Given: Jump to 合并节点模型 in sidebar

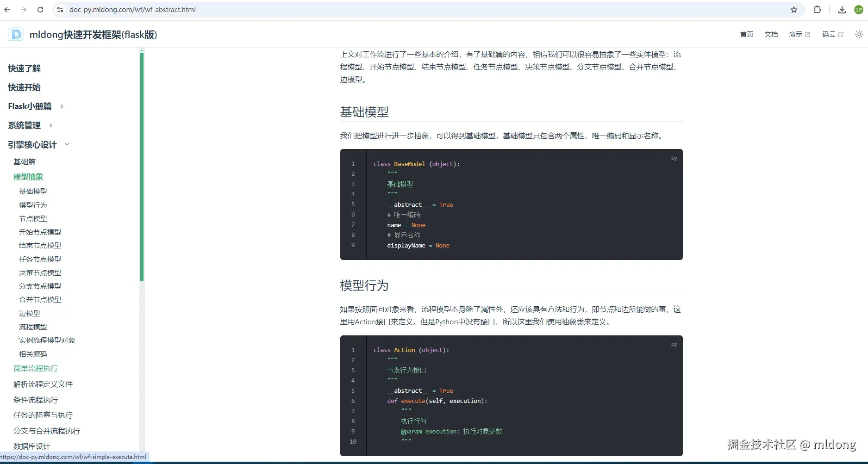Looking at the screenshot, I should (x=40, y=299).
